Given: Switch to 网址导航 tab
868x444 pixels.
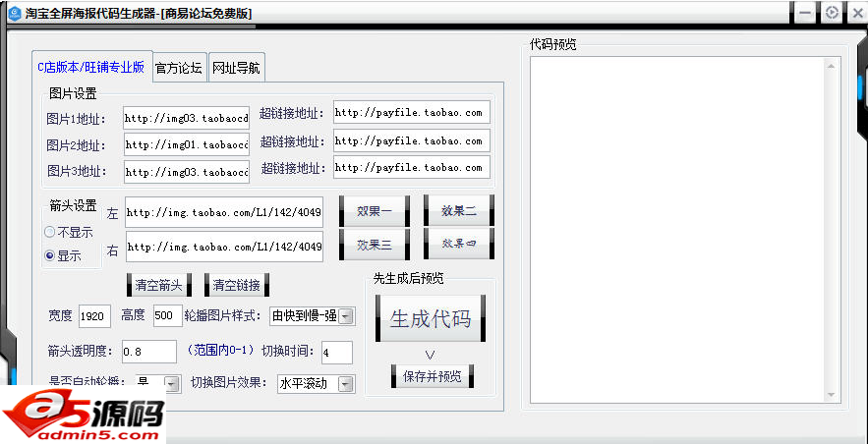Looking at the screenshot, I should coord(236,68).
